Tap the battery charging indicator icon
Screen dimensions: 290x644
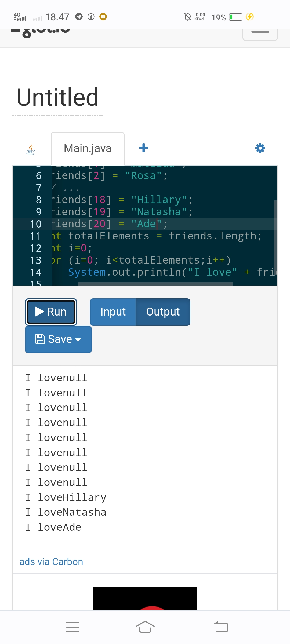250,17
